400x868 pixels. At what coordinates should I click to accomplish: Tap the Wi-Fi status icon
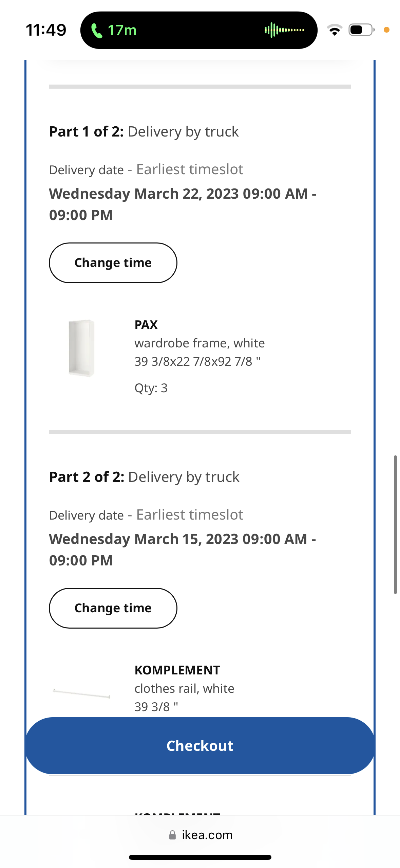335,30
